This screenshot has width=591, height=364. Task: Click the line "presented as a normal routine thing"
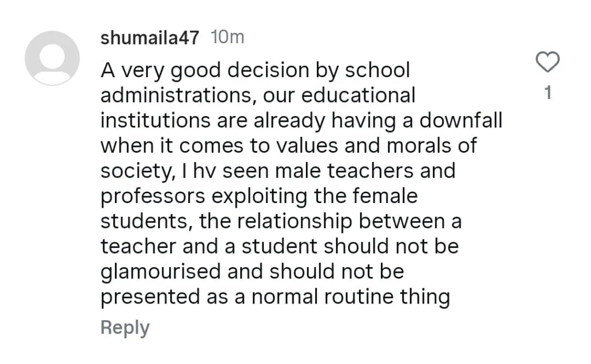coord(275,298)
